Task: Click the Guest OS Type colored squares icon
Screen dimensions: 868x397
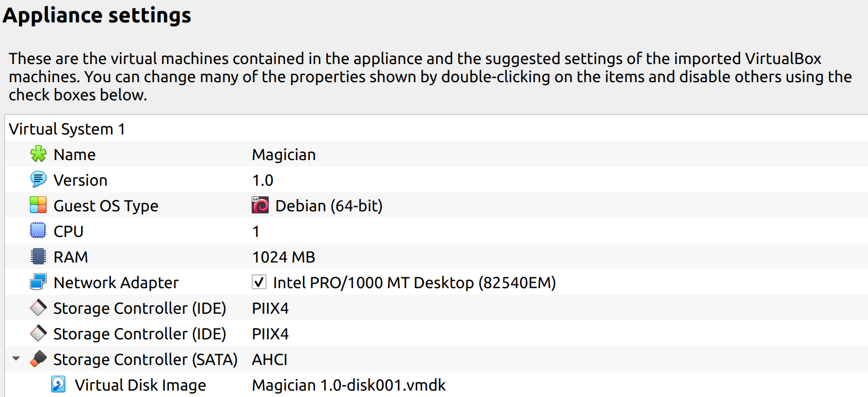Action: tap(38, 205)
